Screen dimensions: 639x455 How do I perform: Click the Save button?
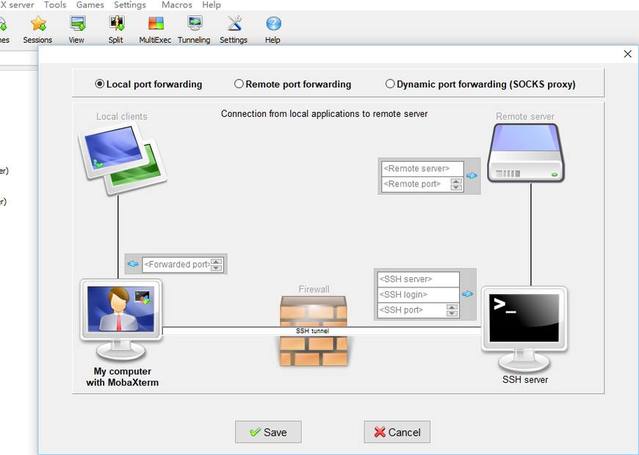pyautogui.click(x=267, y=432)
